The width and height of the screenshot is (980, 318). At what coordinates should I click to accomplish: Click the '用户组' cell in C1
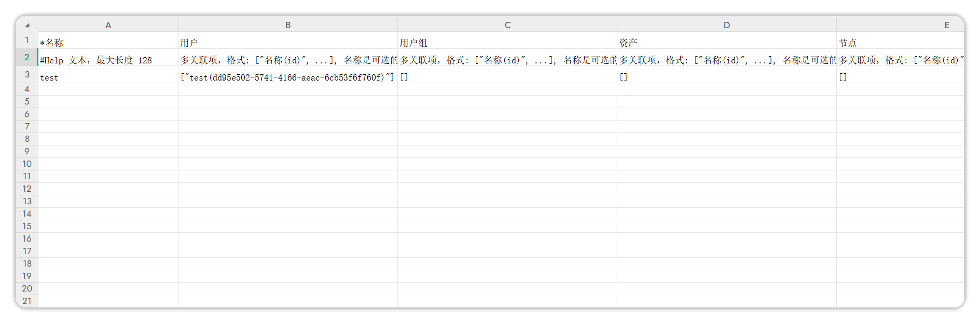(x=507, y=43)
